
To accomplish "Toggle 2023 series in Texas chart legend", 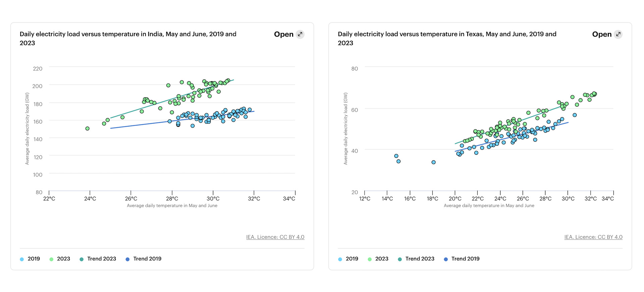I will click(382, 259).
